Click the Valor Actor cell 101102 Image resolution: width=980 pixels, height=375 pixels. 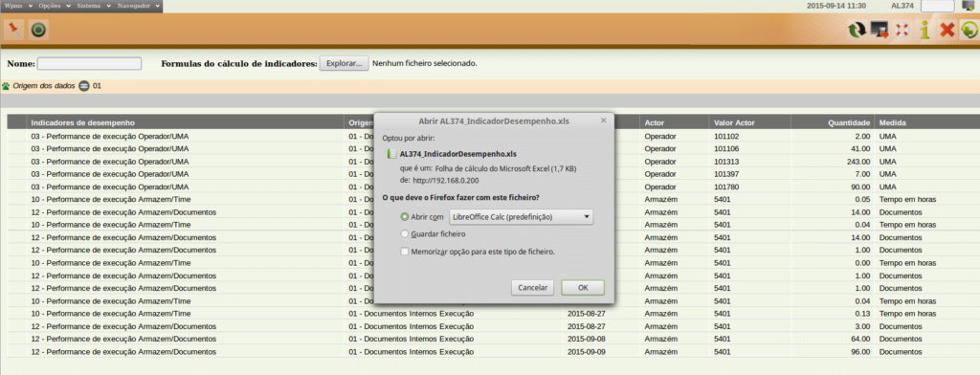pyautogui.click(x=726, y=136)
